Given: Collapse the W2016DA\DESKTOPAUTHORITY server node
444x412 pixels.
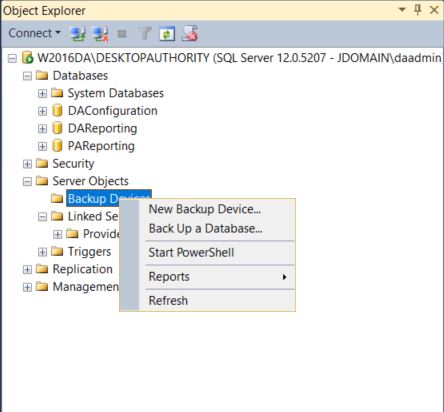Looking at the screenshot, I should (12, 59).
